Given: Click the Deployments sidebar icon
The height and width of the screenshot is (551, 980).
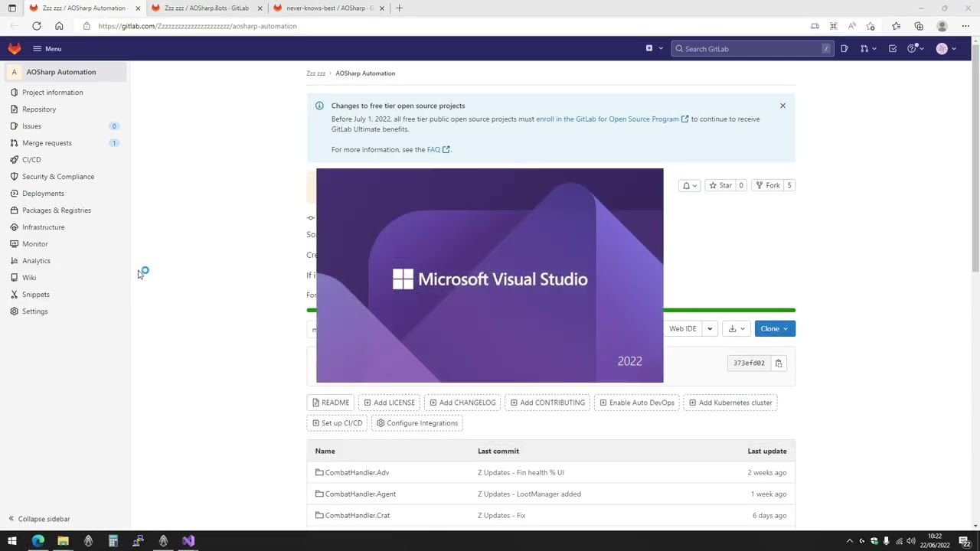Looking at the screenshot, I should [15, 194].
